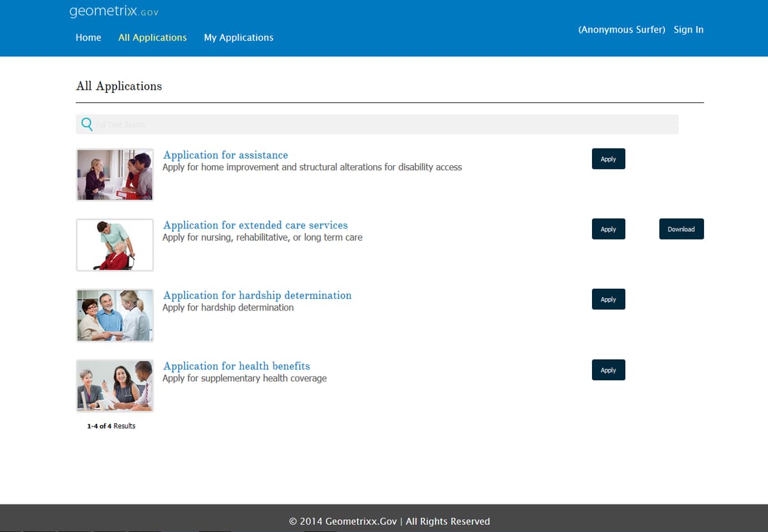Click the assistance application thumbnail
The width and height of the screenshot is (768, 532).
click(x=115, y=174)
